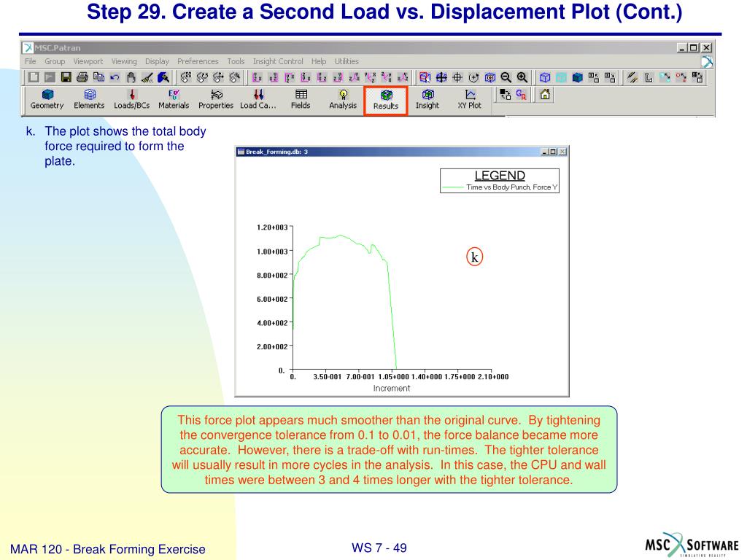Select the Mouse Rotate XY icon

[186, 77]
